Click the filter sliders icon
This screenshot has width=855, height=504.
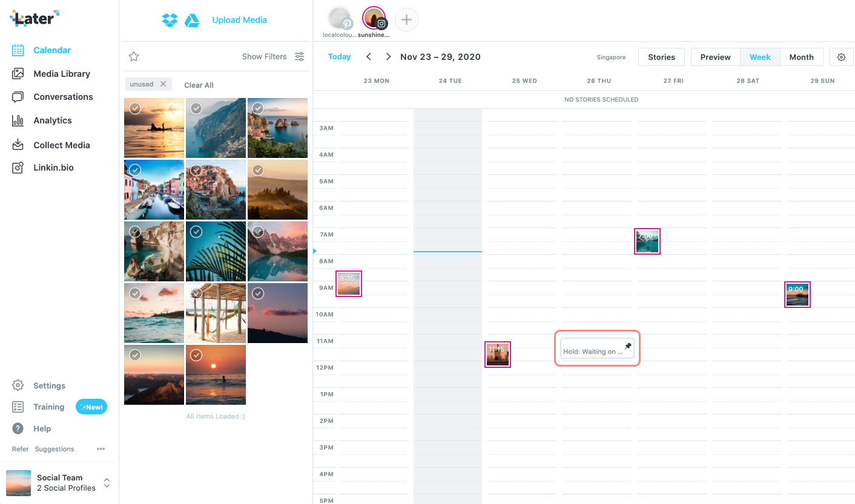(x=299, y=56)
